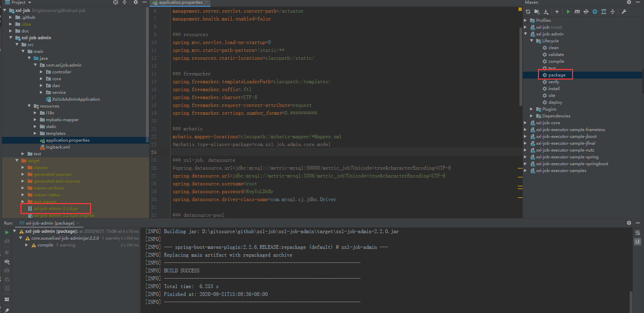
Task: Run Maven build with the green play icon in Maven toolbar
Action: point(568,12)
